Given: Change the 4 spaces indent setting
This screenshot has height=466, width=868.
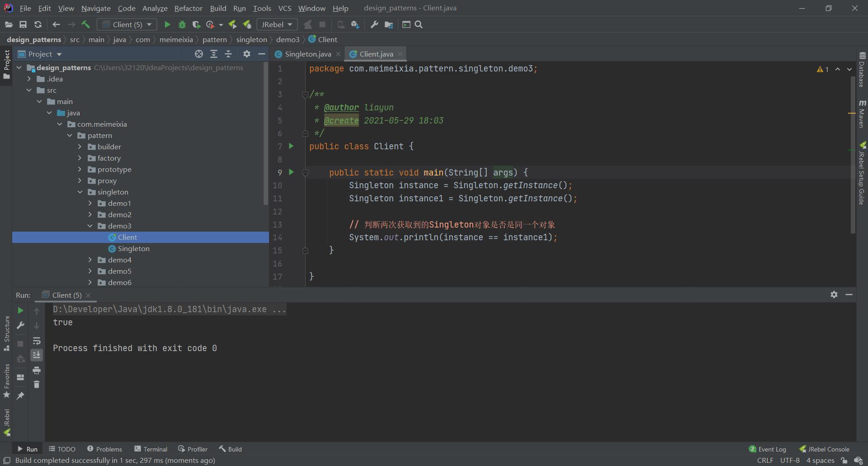Looking at the screenshot, I should [x=820, y=461].
